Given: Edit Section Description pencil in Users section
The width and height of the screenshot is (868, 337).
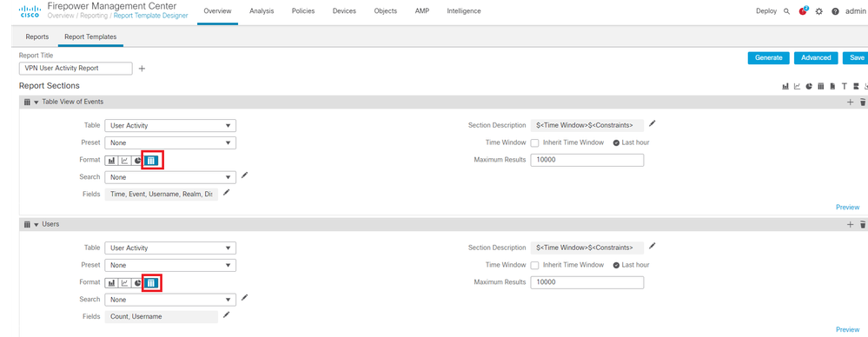Looking at the screenshot, I should pos(653,246).
